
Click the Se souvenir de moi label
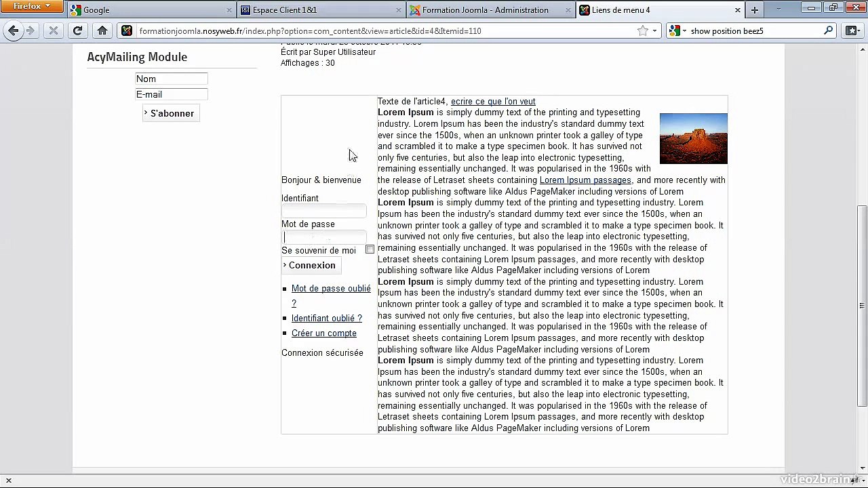click(x=319, y=250)
